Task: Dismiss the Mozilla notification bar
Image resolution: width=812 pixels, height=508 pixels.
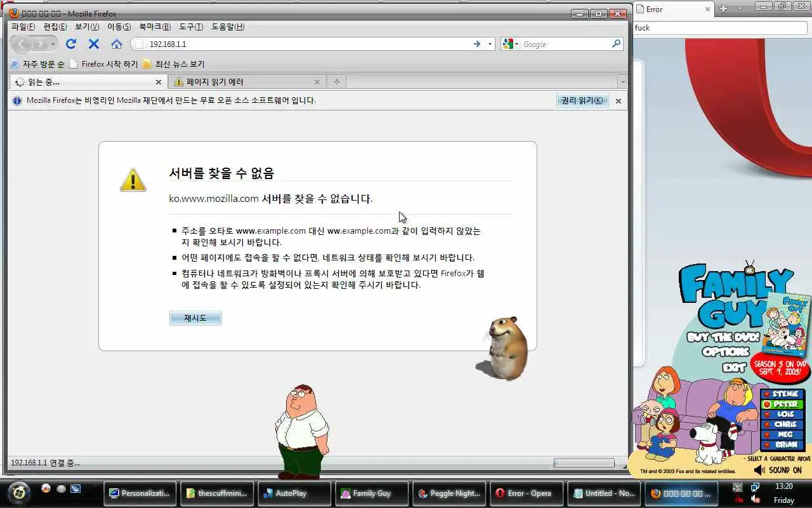Action: [x=619, y=100]
